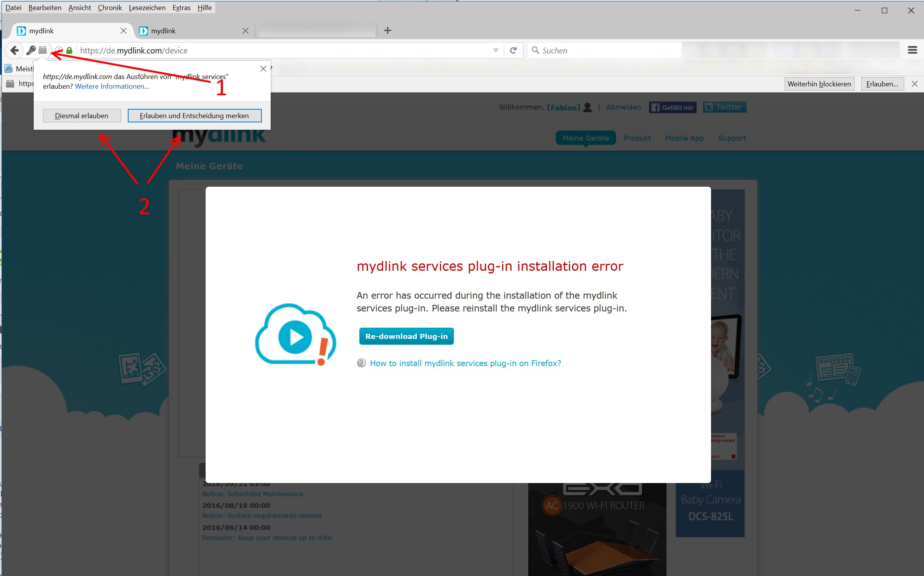Viewport: 924px width, 576px height.
Task: Open Reminder: Keep your devices up to date
Action: click(267, 537)
